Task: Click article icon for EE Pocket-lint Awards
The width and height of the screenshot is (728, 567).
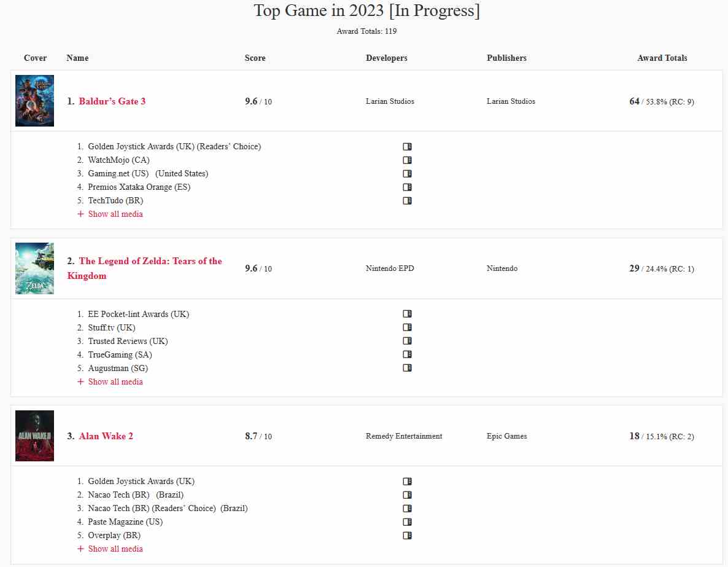Action: tap(407, 314)
